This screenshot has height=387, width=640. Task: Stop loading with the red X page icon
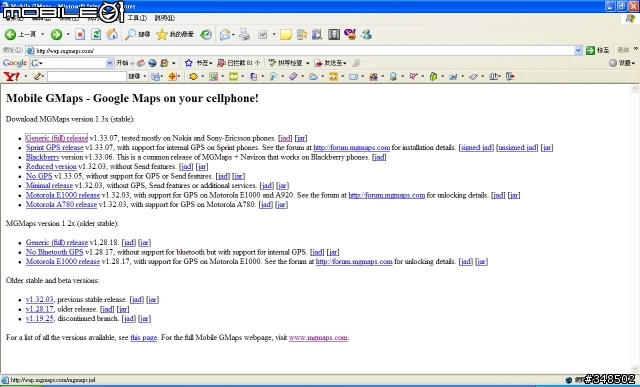tap(80, 35)
